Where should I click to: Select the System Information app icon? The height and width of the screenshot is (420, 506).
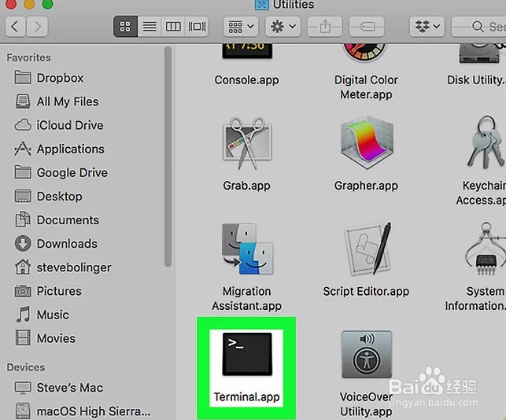pos(486,249)
